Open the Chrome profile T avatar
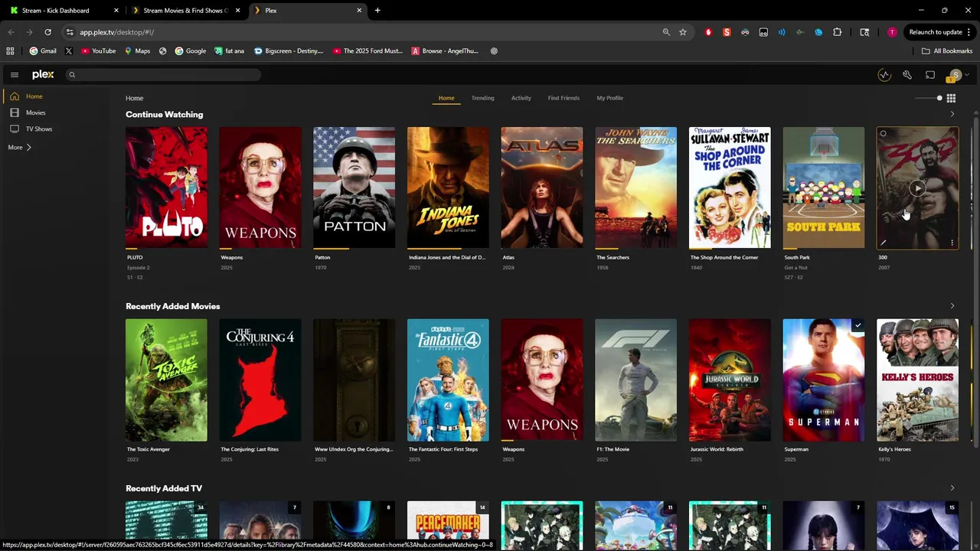Viewport: 980px width, 551px height. (892, 32)
